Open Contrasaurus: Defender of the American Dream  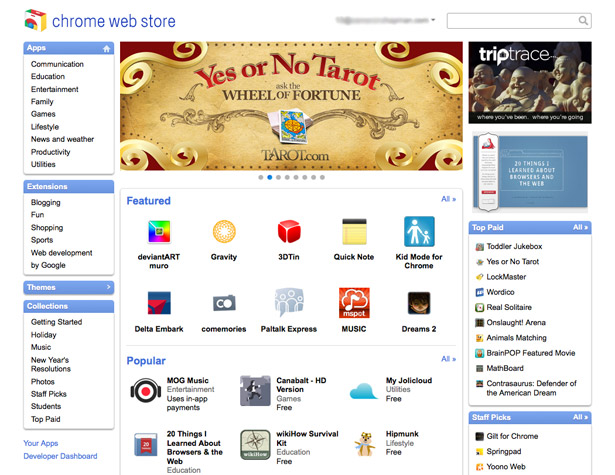[531, 388]
